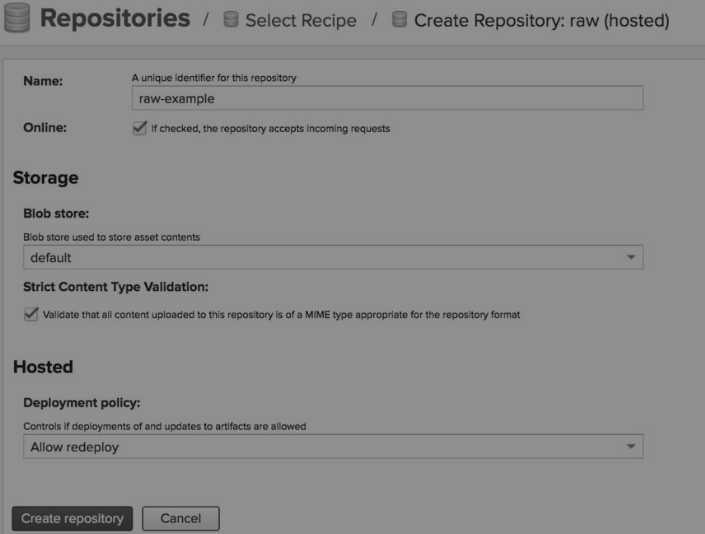This screenshot has height=534, width=705.
Task: Click the Create Repository breadcrumb icon
Action: click(399, 19)
